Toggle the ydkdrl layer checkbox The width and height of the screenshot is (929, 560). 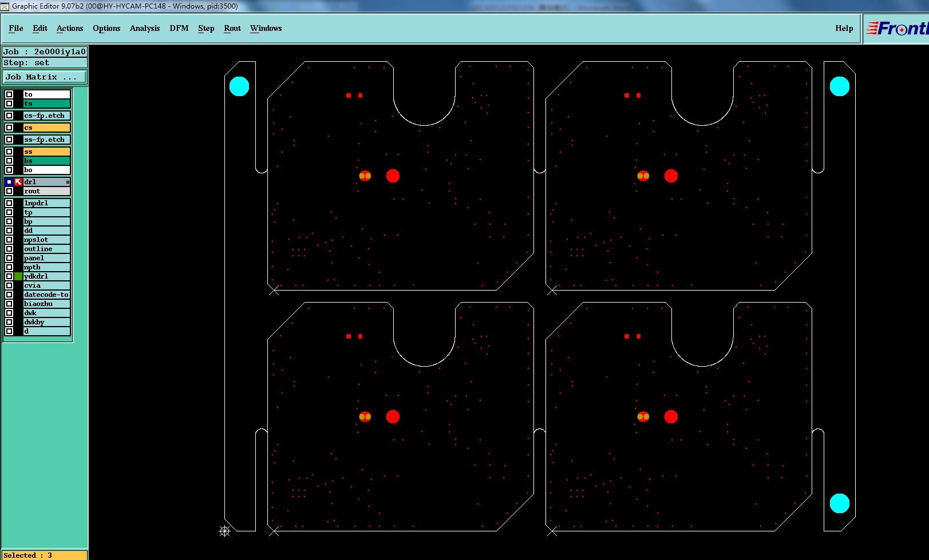[9, 276]
